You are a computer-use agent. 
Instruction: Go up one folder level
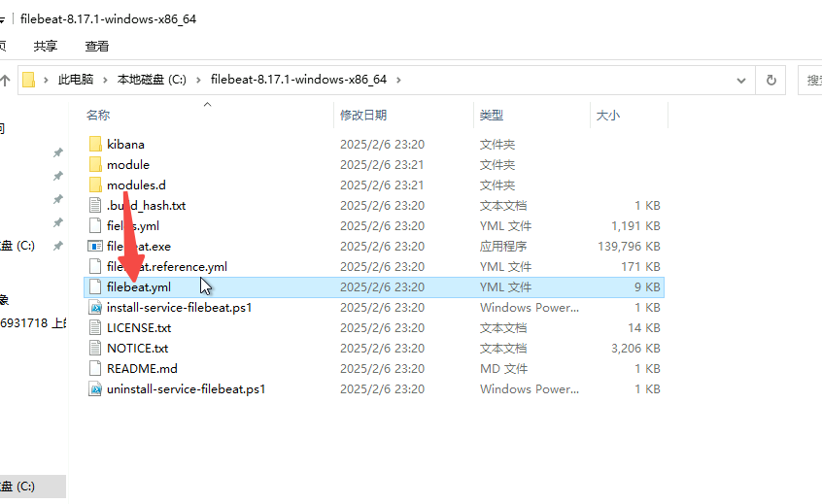(5, 81)
